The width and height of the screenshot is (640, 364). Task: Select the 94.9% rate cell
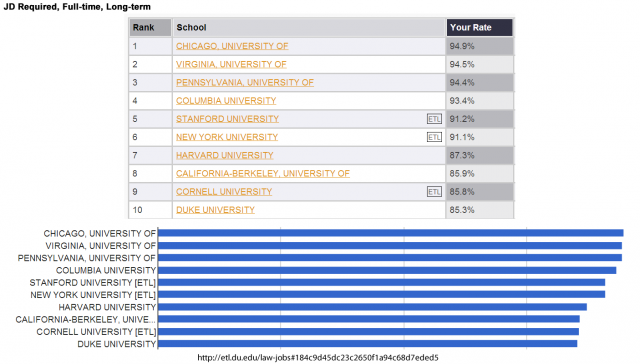[x=480, y=46]
